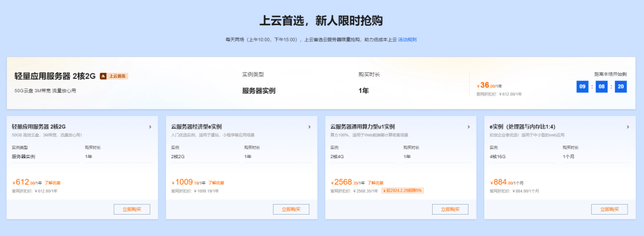
Task: Open 了解优惠 link next to ¥612 price
Action: pyautogui.click(x=53, y=183)
